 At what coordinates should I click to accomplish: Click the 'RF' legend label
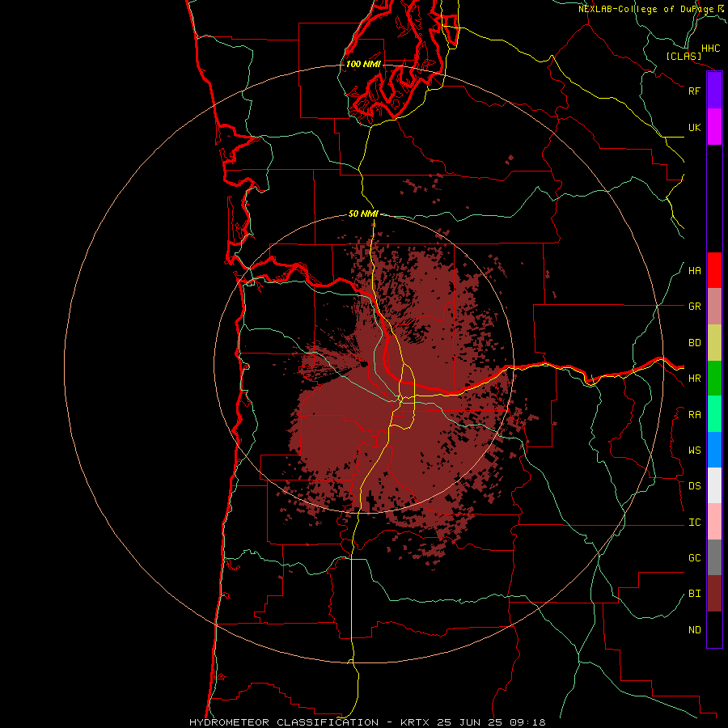coord(695,91)
